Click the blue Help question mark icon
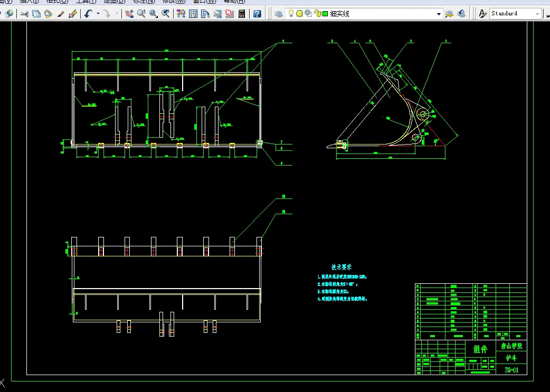 click(257, 14)
